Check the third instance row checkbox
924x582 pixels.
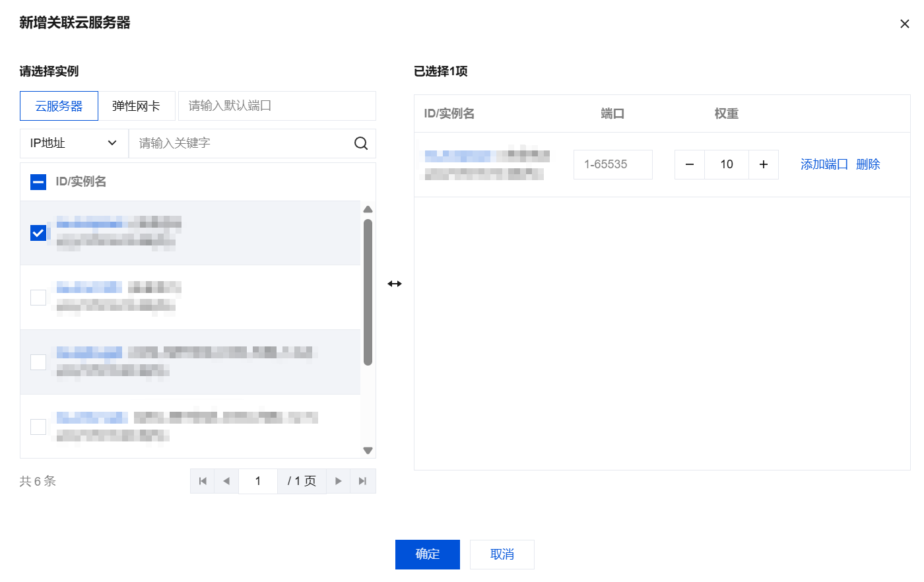(38, 362)
